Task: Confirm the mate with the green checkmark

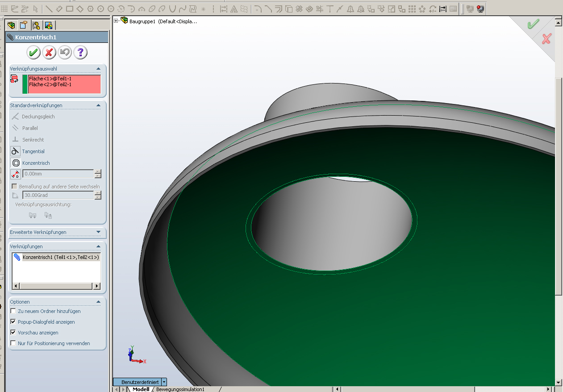Action: coord(33,53)
